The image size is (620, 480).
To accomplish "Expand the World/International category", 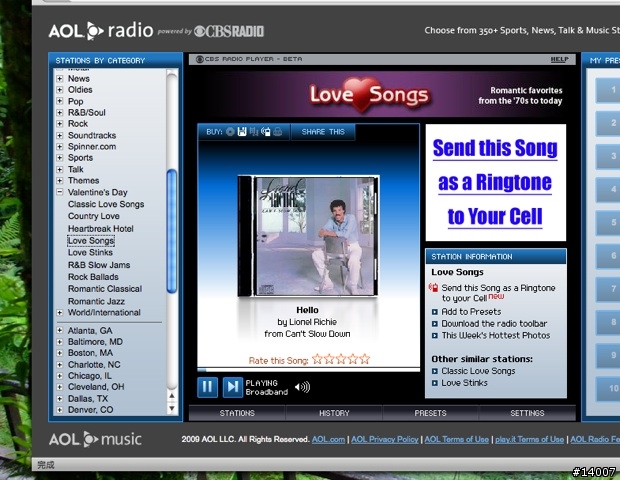I will (60, 313).
